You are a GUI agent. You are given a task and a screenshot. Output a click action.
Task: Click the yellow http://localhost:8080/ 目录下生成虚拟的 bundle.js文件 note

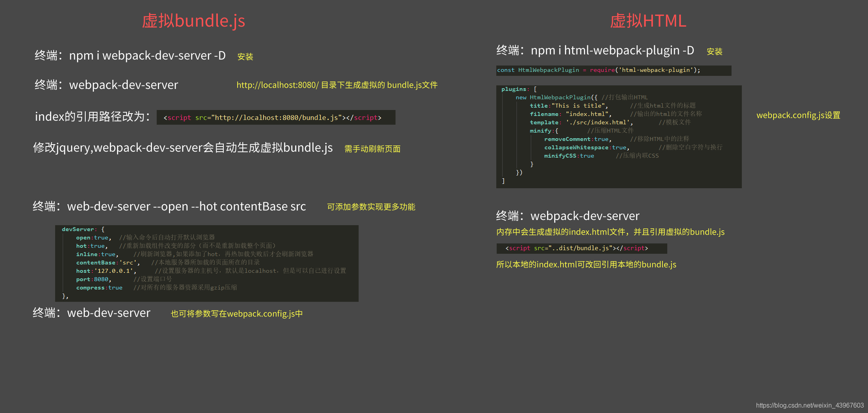[337, 85]
